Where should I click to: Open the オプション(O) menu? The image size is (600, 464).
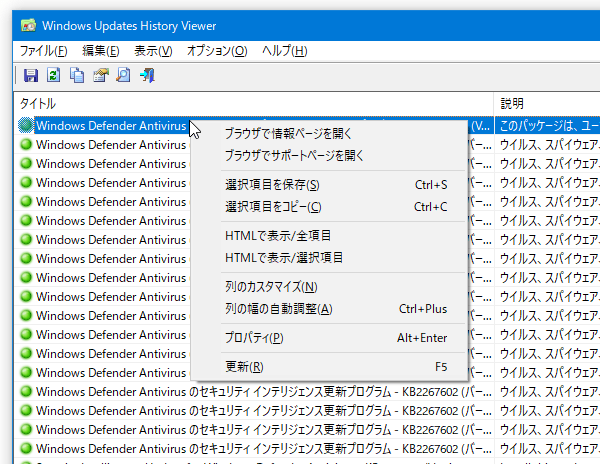217,51
